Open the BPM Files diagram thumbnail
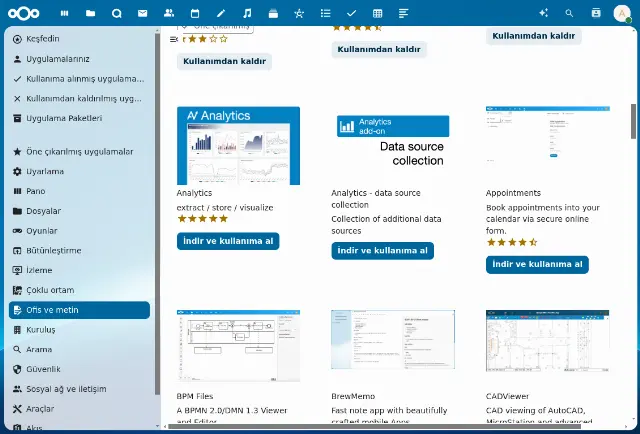This screenshot has height=434, width=640. click(x=238, y=346)
